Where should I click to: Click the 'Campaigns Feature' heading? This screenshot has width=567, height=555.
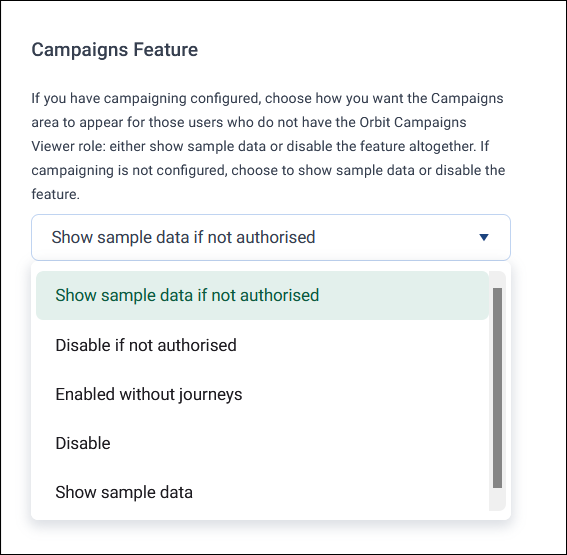point(115,50)
